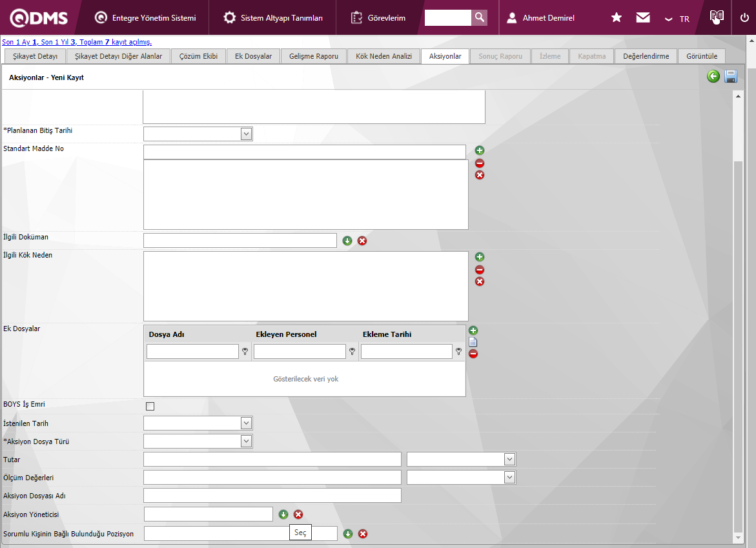Open Ahmet Demirel user profile
The image size is (756, 548).
[541, 18]
